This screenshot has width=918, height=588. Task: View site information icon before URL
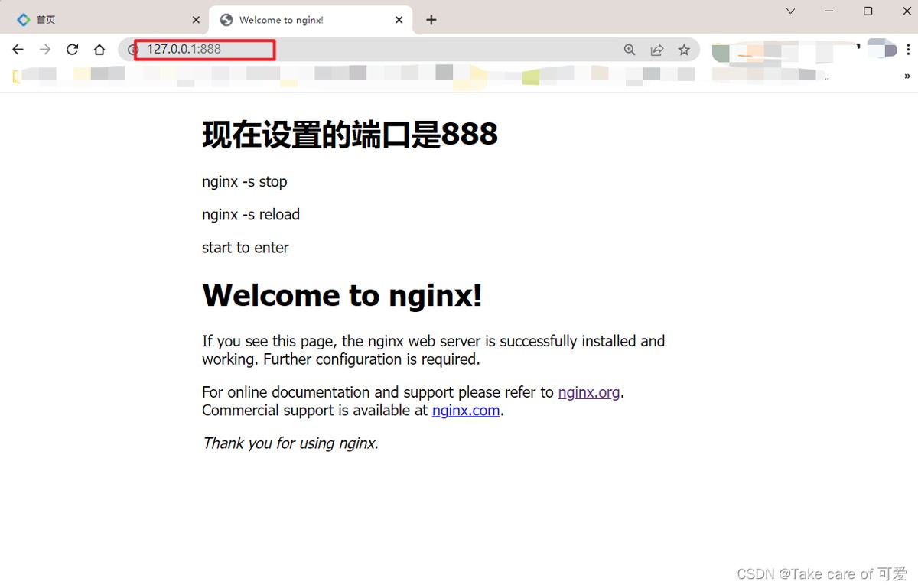[133, 50]
